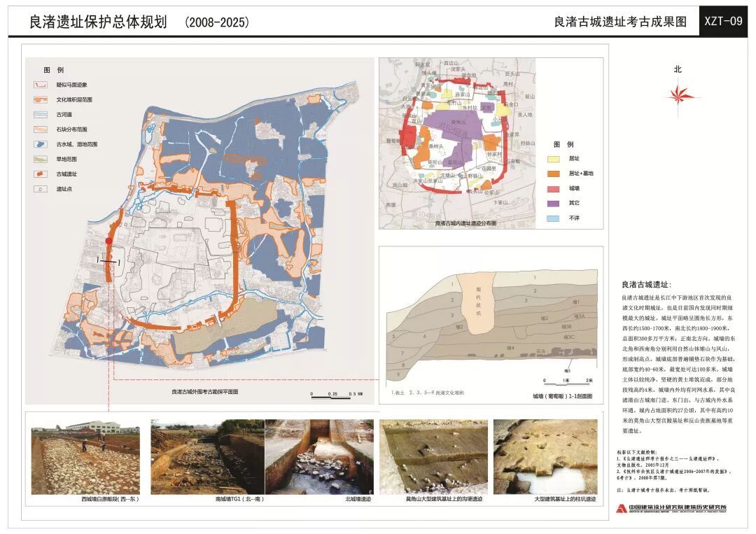The height and width of the screenshot is (534, 756).
Task: Open the 大型建筑基址上的柱坑遗迹 photo
Action: pyautogui.click(x=545, y=457)
